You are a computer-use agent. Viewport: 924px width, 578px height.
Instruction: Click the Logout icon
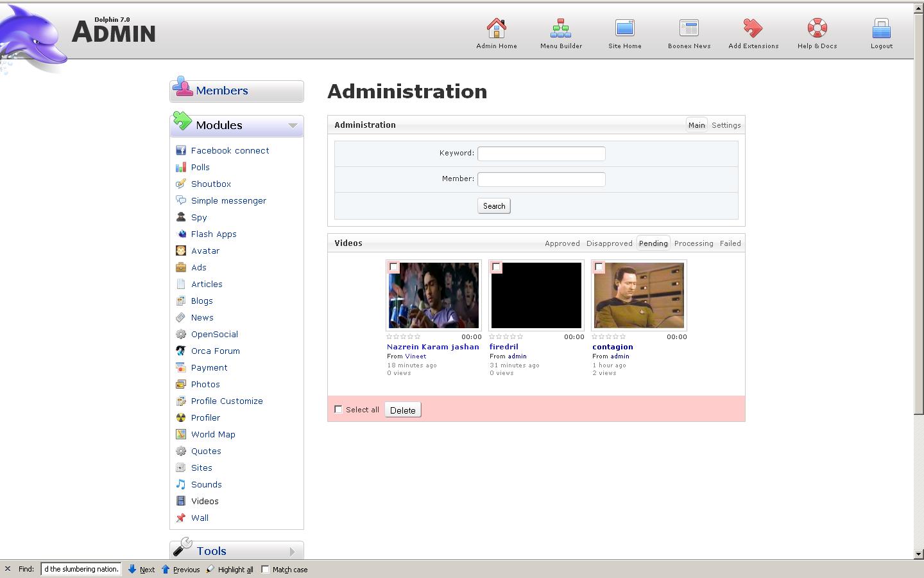881,28
